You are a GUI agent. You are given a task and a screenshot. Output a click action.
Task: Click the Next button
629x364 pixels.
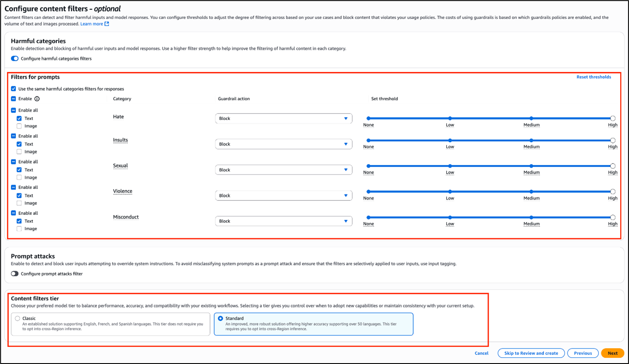click(x=612, y=353)
